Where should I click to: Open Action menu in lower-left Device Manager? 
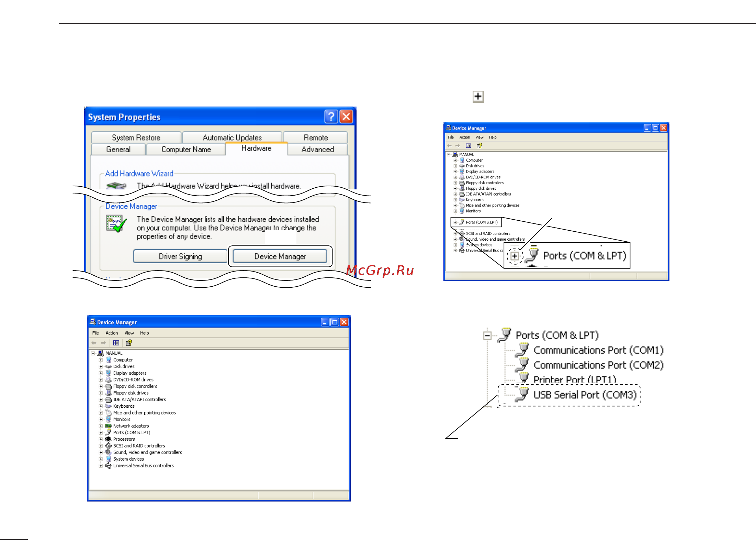(112, 333)
